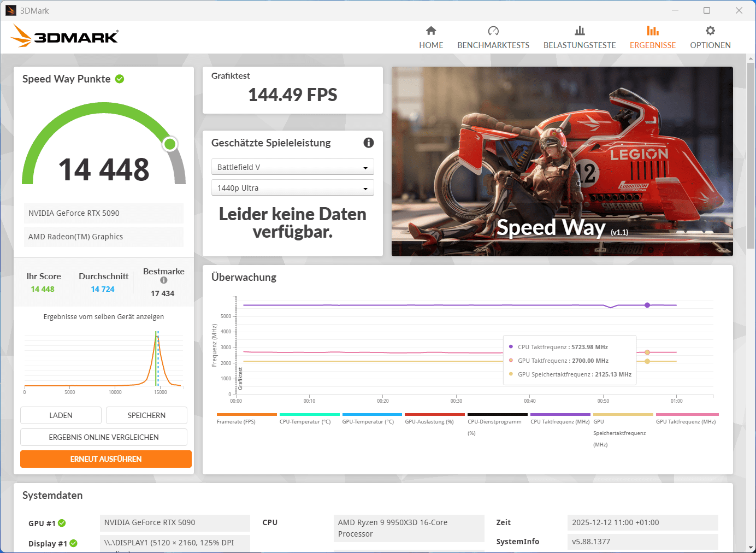Click the 3DMark logo in the header
This screenshot has width=756, height=553.
pos(64,36)
